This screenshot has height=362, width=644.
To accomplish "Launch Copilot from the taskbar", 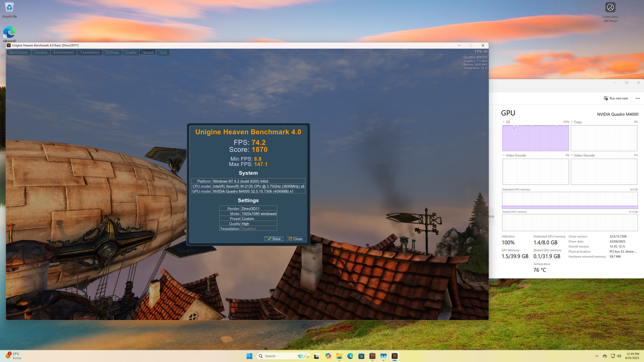I will pyautogui.click(x=328, y=356).
